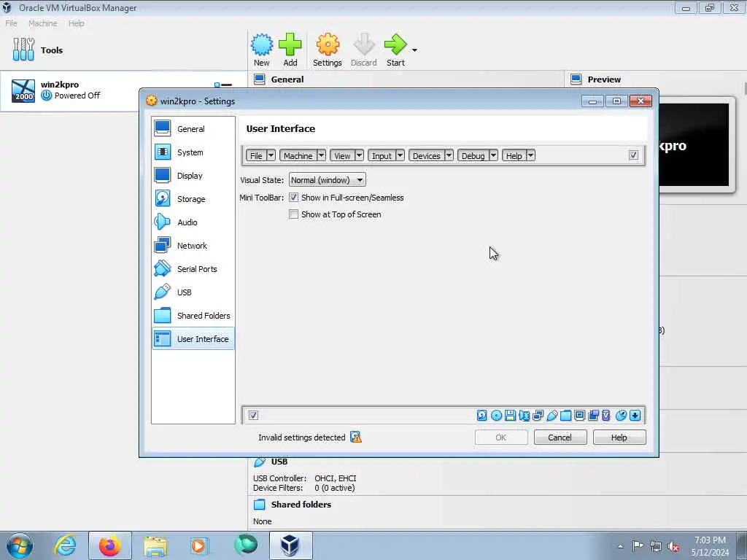
Task: Open the Start button dropdown arrow
Action: pos(414,50)
